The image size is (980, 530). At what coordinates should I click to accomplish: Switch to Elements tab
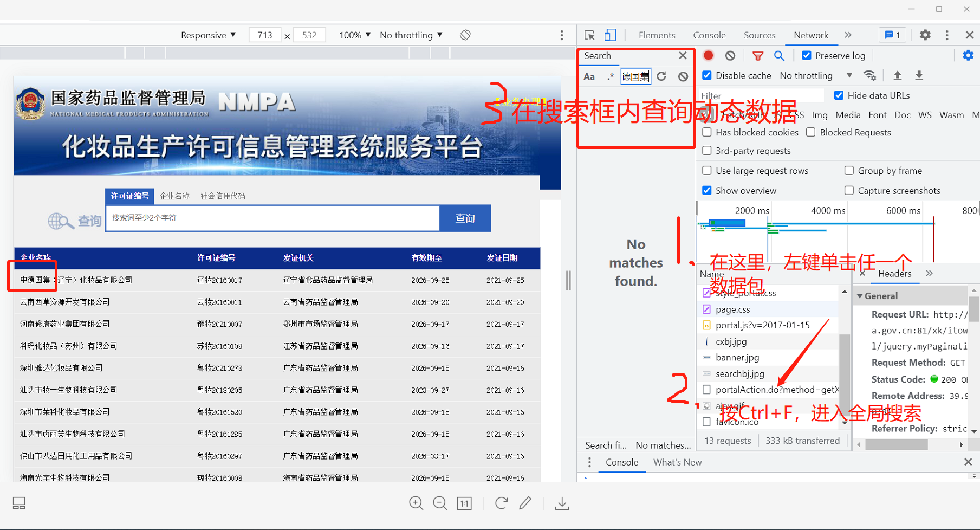(x=657, y=35)
